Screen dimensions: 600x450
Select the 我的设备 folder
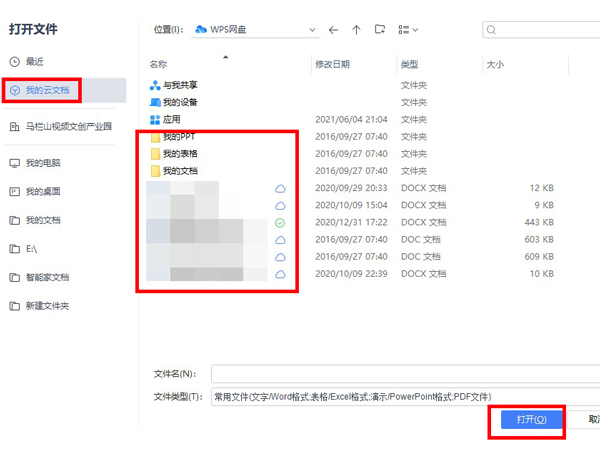pos(179,102)
